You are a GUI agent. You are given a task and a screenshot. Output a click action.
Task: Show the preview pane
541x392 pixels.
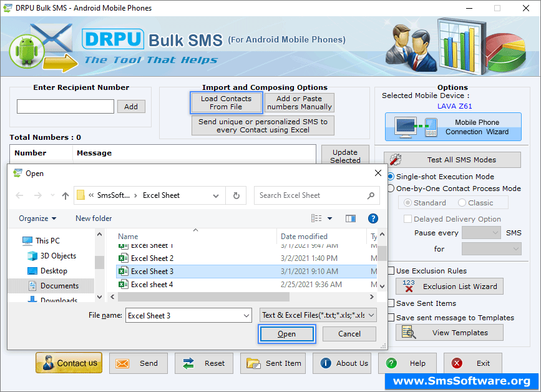click(x=351, y=218)
